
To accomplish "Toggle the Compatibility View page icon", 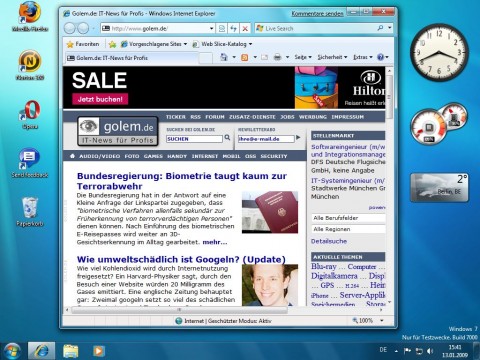I will 222,29.
